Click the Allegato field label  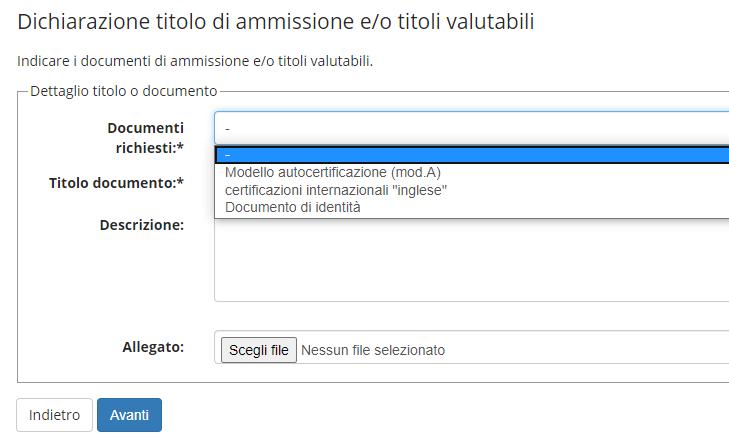[152, 346]
